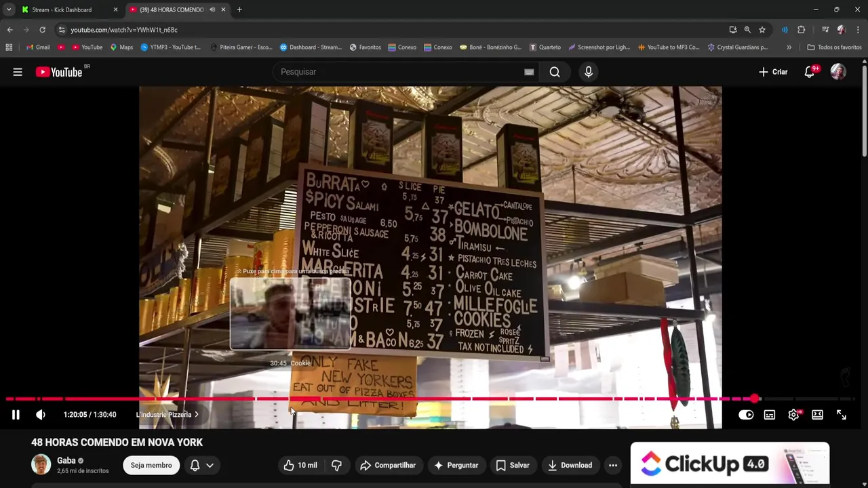Viewport: 868px width, 488px height.
Task: Click the Compartilhar share button
Action: pyautogui.click(x=388, y=465)
